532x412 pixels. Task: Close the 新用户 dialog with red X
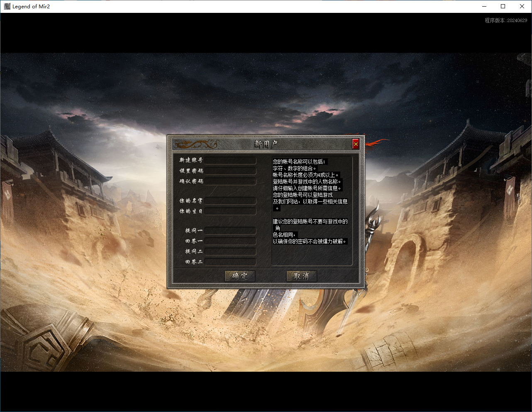[x=356, y=144]
